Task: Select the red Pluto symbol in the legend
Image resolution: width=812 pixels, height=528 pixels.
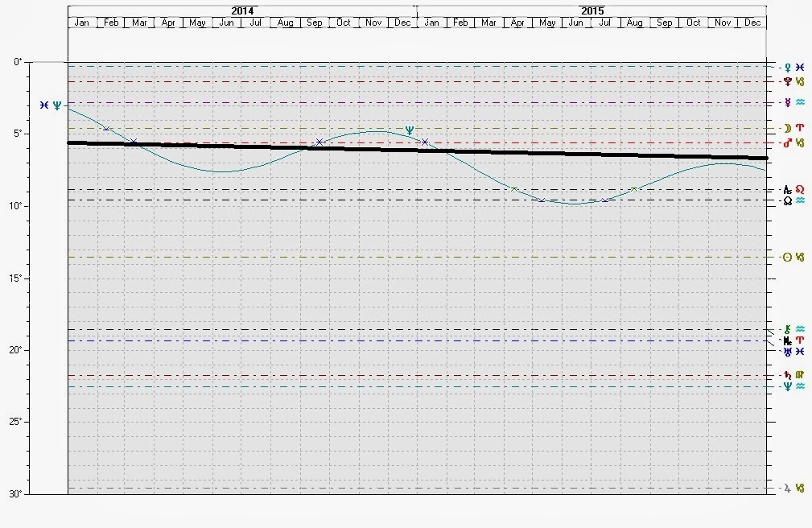Action: tap(788, 81)
